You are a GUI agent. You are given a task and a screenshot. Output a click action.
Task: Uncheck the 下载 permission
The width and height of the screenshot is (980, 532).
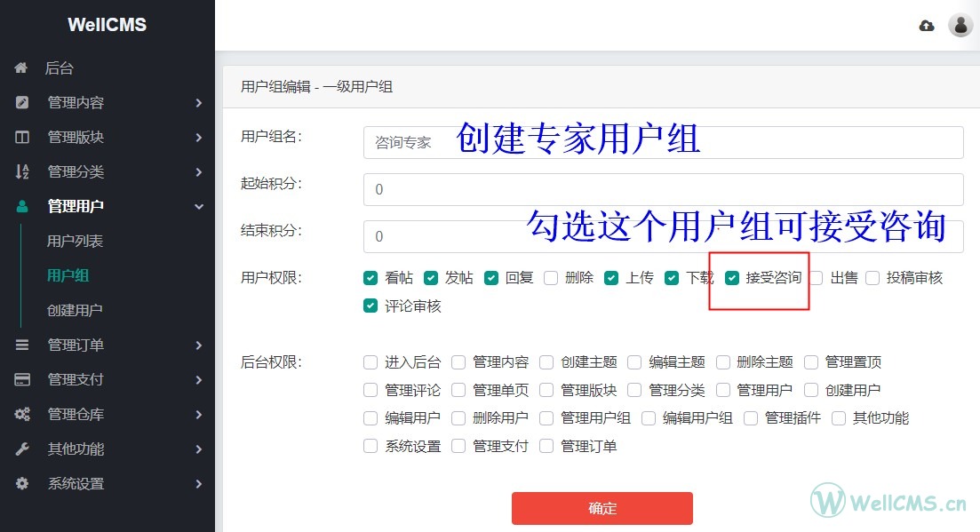(672, 278)
